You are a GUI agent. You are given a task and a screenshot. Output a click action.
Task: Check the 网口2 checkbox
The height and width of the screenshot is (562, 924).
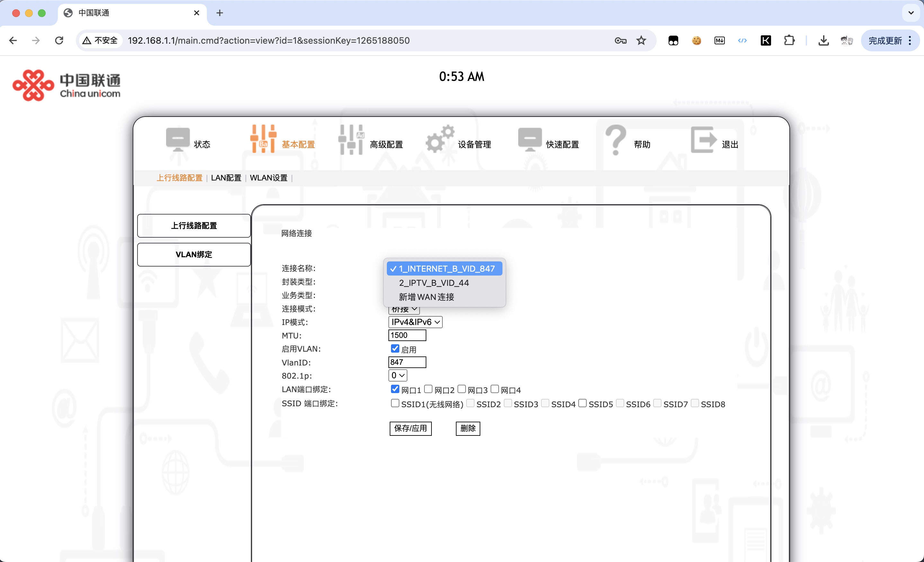coord(428,389)
